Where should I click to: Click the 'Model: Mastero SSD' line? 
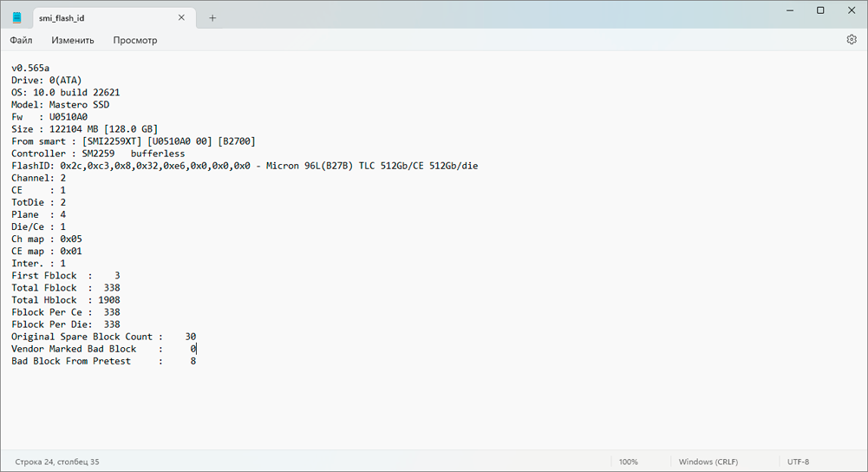click(61, 105)
